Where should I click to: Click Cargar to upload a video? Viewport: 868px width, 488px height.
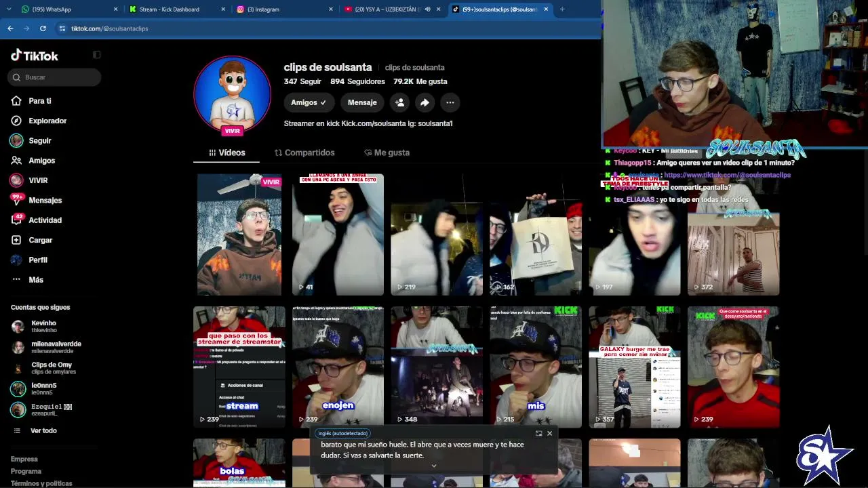(40, 240)
